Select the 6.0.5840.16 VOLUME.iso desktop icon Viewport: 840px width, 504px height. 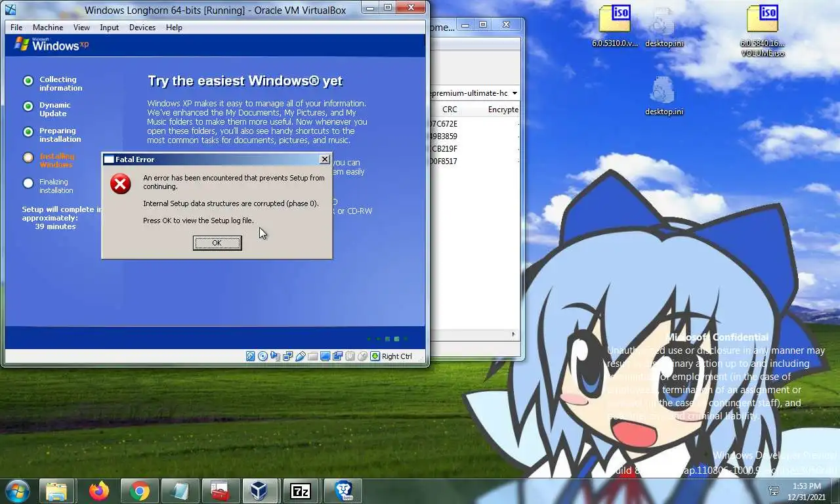pos(763,31)
